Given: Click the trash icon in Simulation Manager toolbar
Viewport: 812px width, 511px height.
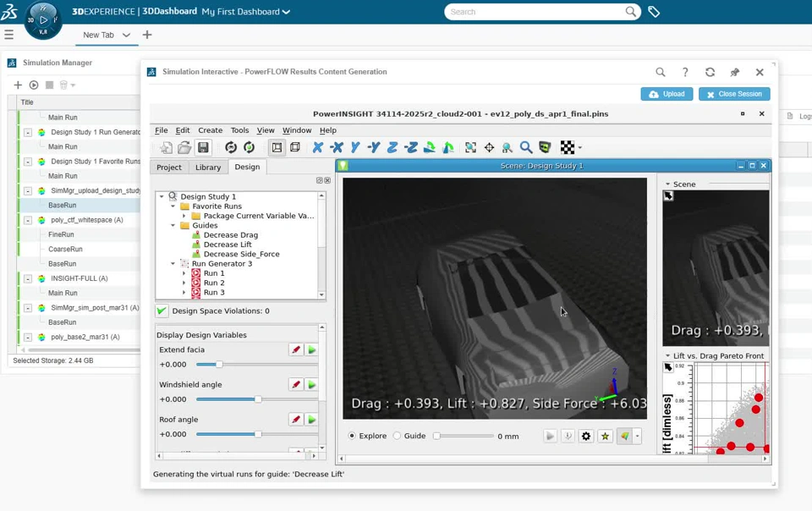Looking at the screenshot, I should click(63, 85).
